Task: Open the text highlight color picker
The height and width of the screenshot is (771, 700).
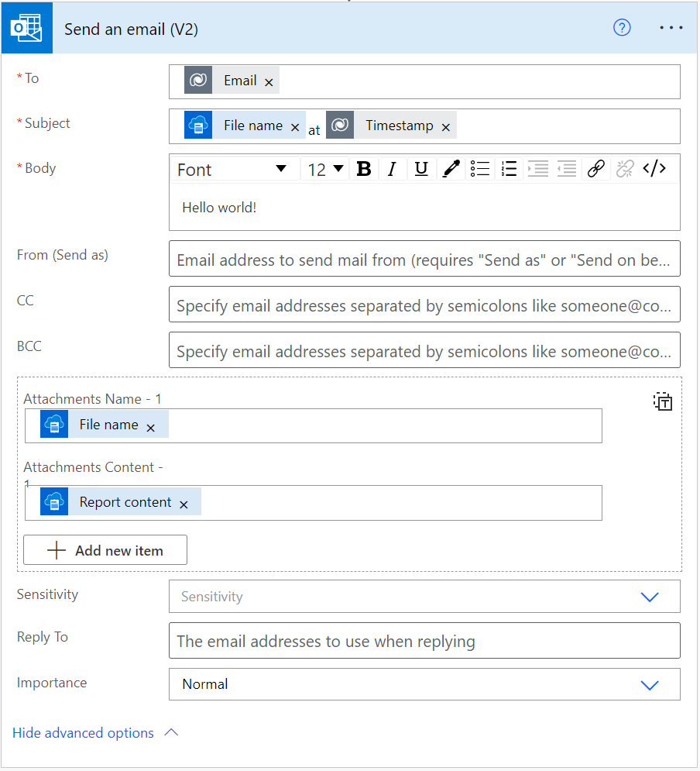Action: coord(451,169)
